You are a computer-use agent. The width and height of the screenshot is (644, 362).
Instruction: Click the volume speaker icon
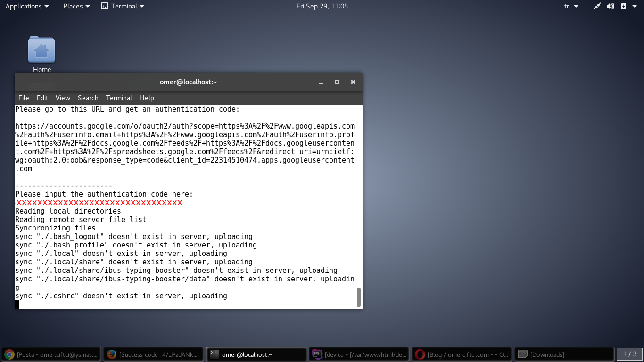(x=611, y=6)
